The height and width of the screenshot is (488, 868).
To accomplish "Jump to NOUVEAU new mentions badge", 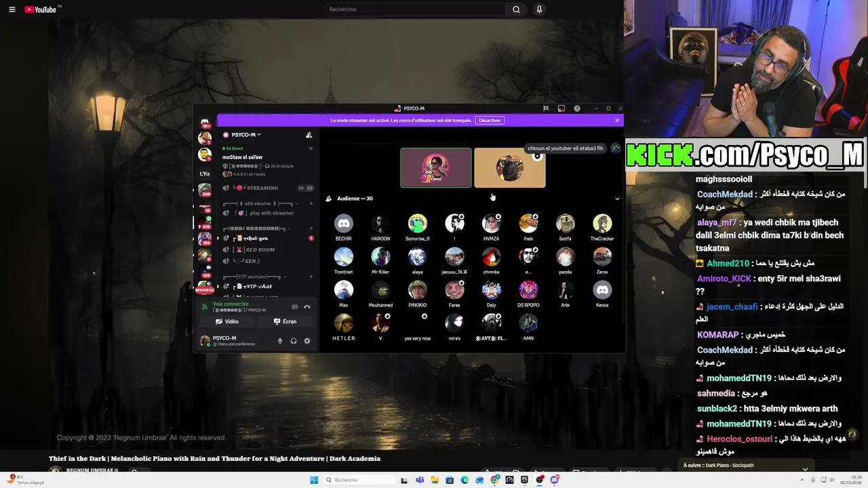I will click(205, 290).
